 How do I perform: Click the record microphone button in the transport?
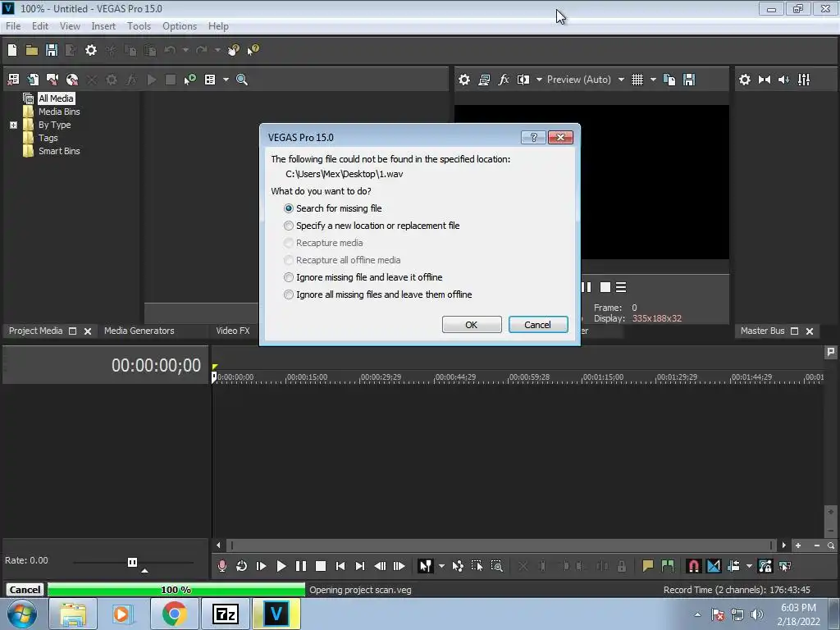(x=221, y=566)
